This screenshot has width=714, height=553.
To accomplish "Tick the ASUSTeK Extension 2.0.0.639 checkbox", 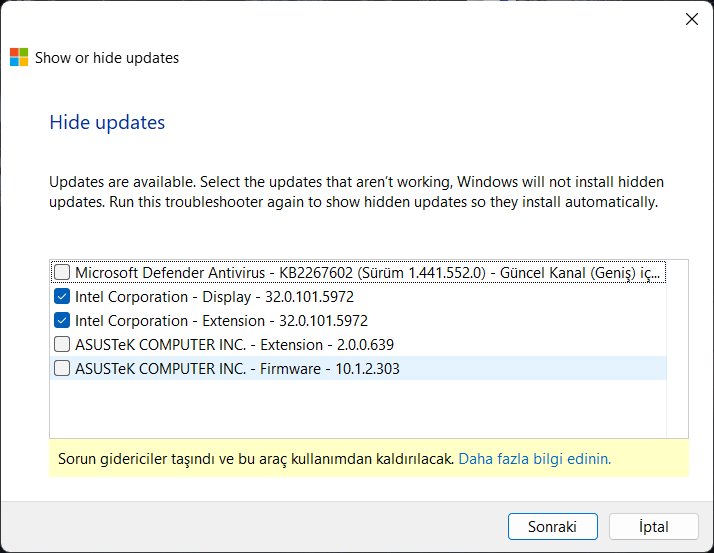I will [x=62, y=344].
